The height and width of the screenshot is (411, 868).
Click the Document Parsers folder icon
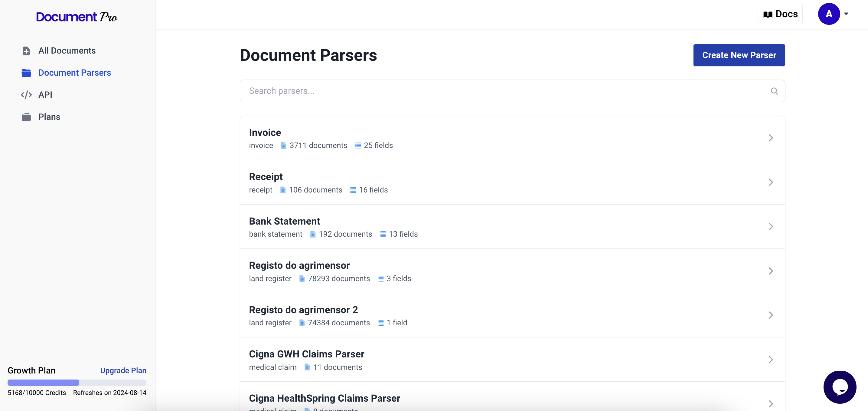[26, 73]
